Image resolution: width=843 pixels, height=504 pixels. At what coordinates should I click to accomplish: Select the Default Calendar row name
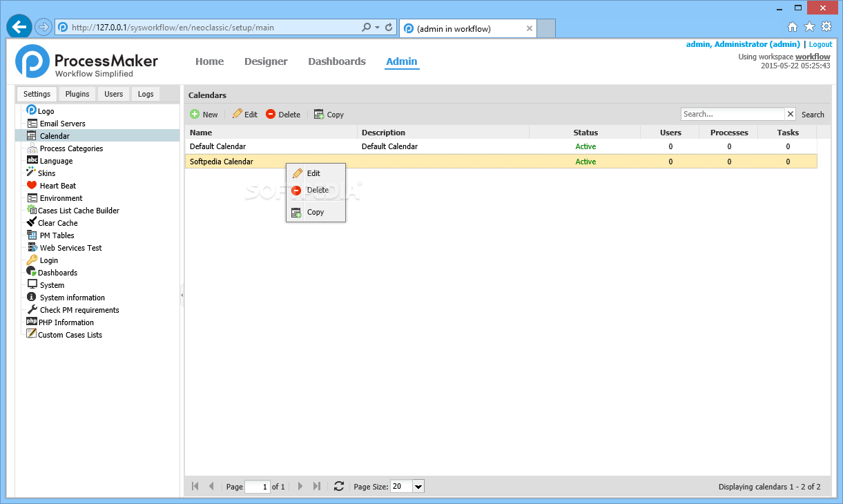pos(217,146)
